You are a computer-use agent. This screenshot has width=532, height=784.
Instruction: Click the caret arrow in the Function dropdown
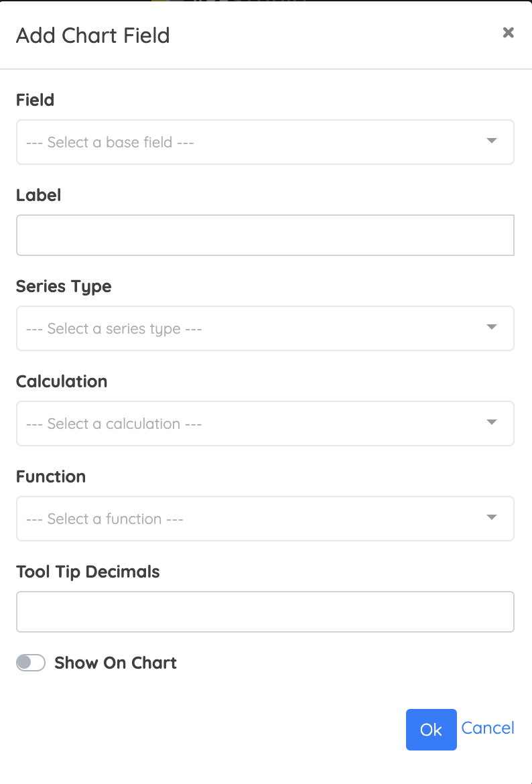coord(492,517)
